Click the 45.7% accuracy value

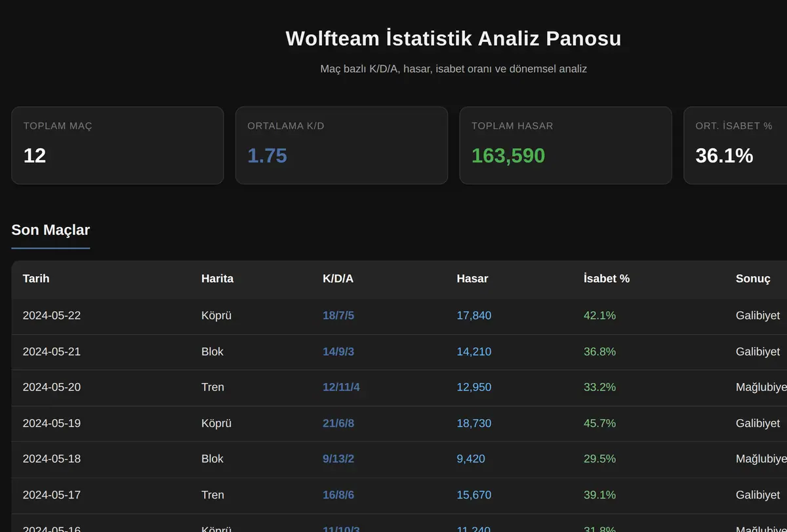point(599,423)
